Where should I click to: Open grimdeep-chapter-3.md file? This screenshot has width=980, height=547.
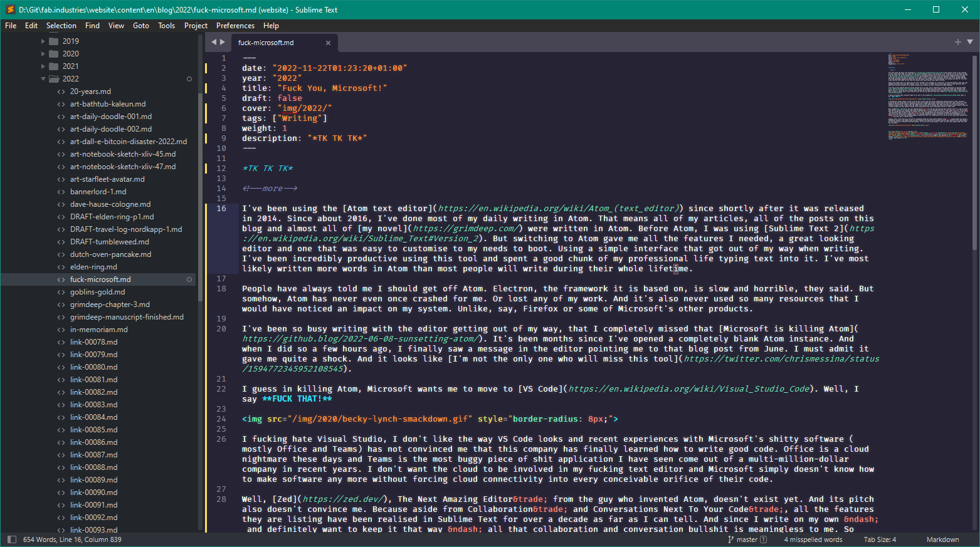(110, 305)
